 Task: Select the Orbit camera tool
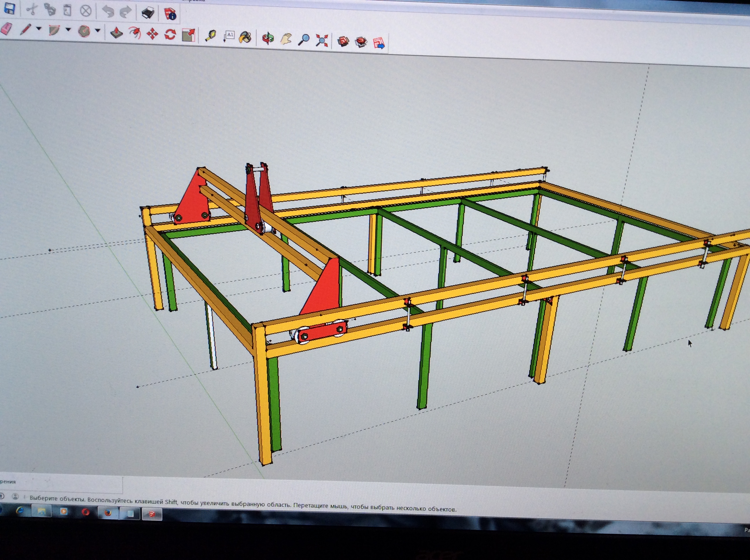[268, 38]
